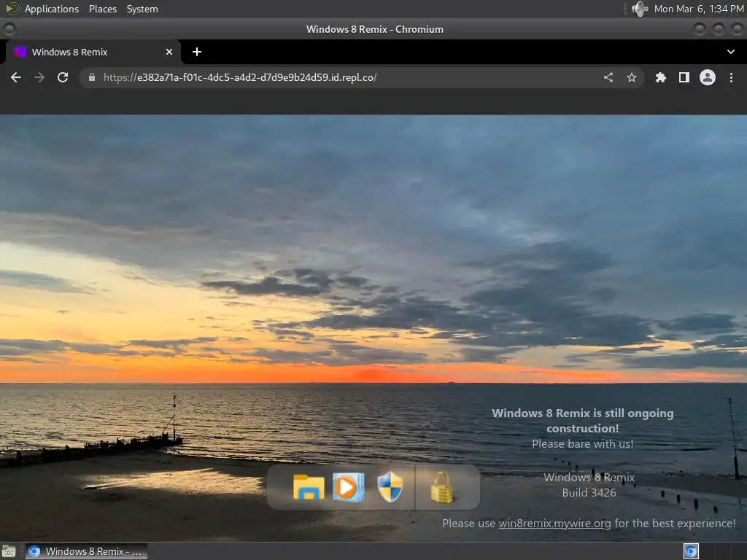Launch the media player icon in the dock
Image resolution: width=747 pixels, height=560 pixels.
tap(349, 487)
